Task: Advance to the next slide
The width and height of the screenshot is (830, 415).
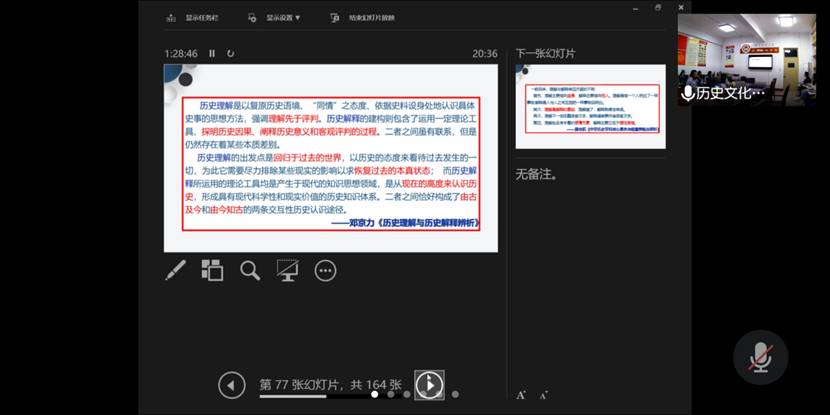Action: (x=429, y=384)
